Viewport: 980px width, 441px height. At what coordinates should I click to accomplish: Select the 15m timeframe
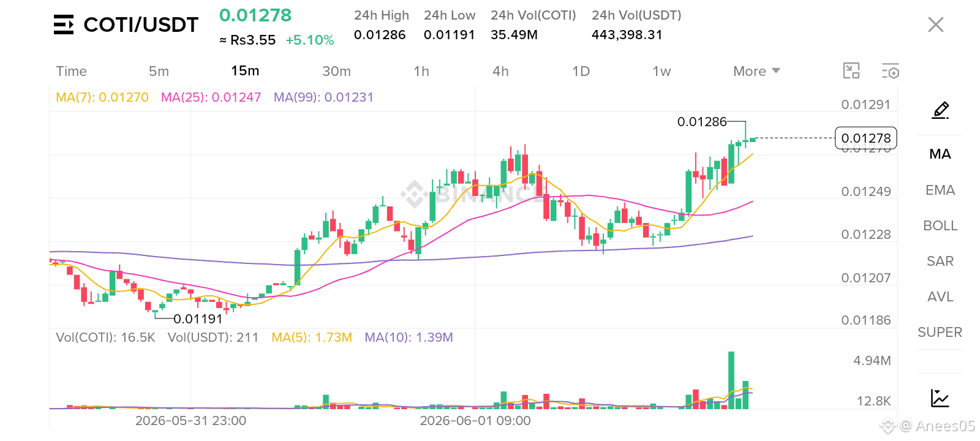245,71
